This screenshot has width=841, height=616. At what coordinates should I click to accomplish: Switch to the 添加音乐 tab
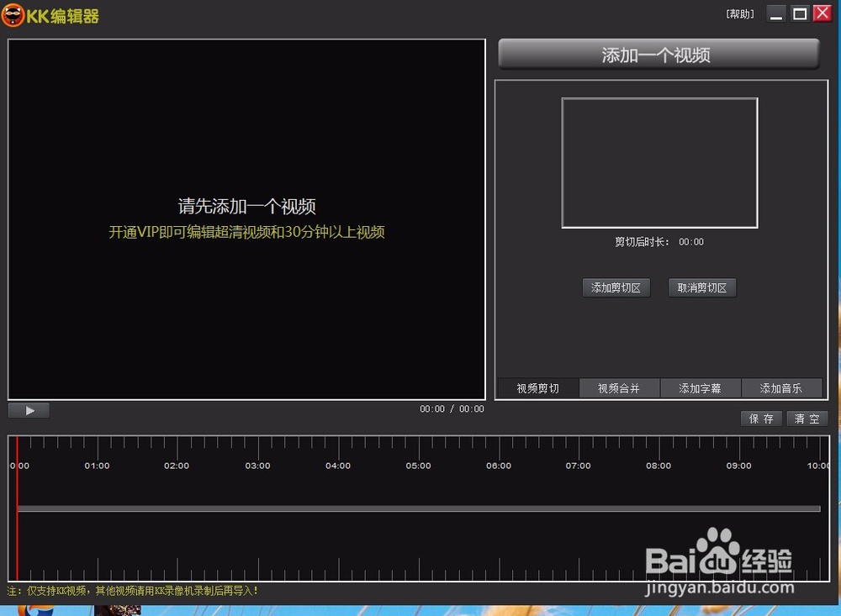tap(782, 387)
